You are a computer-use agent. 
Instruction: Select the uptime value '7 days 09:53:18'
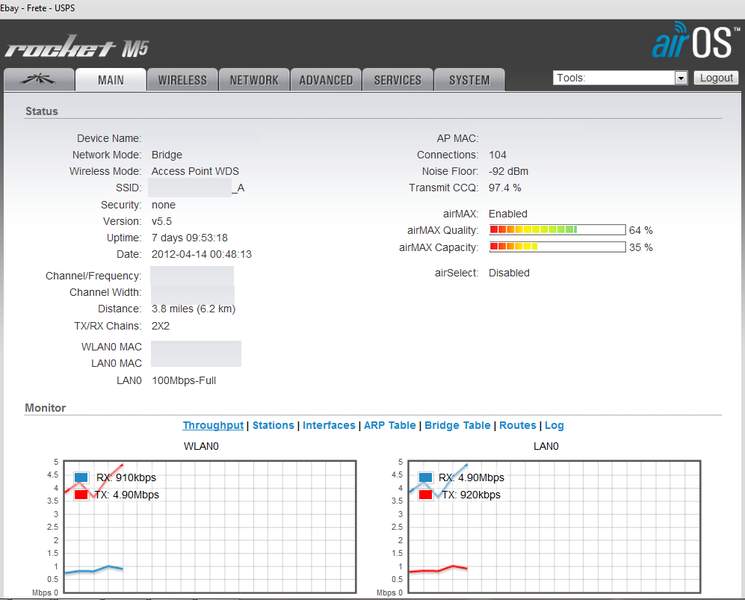190,238
